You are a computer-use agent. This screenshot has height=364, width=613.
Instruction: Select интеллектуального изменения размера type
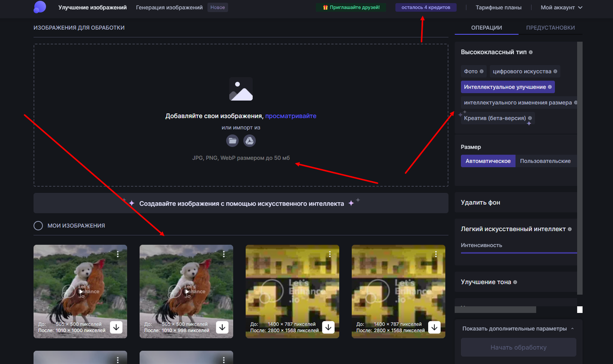point(519,103)
